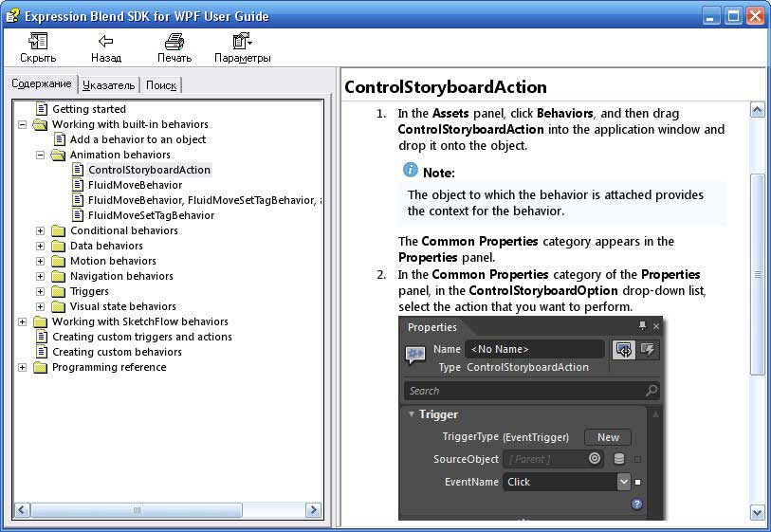771x532 pixels.
Task: Click the blue help question mark icon
Action: click(636, 504)
